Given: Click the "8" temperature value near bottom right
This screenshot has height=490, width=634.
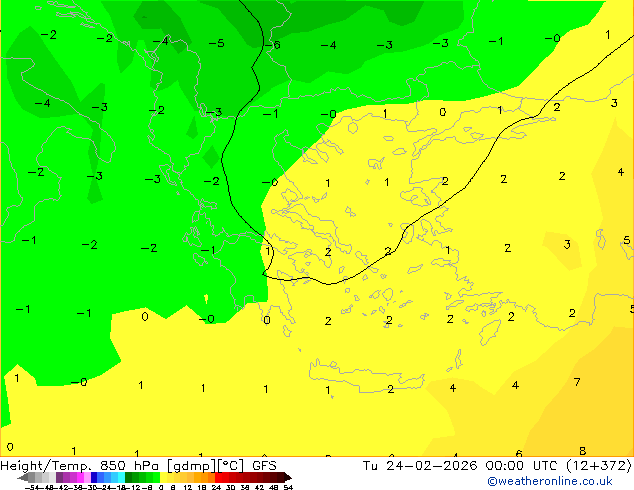Looking at the screenshot, I should coord(583,451).
